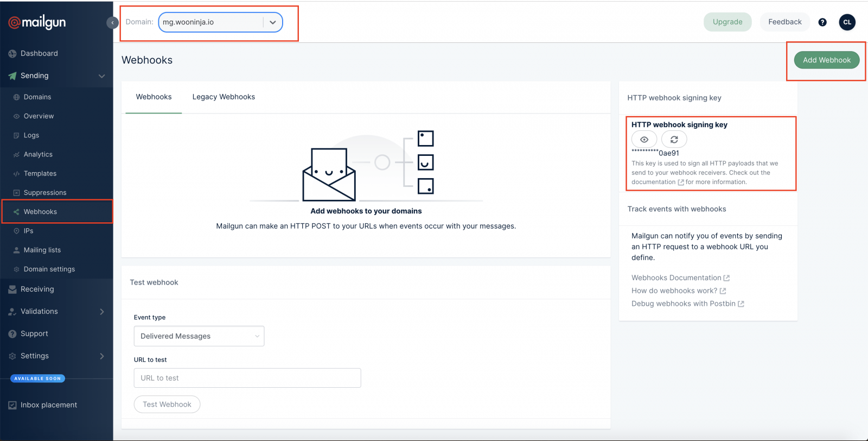Open the IPs page
The height and width of the screenshot is (441, 868).
point(28,231)
